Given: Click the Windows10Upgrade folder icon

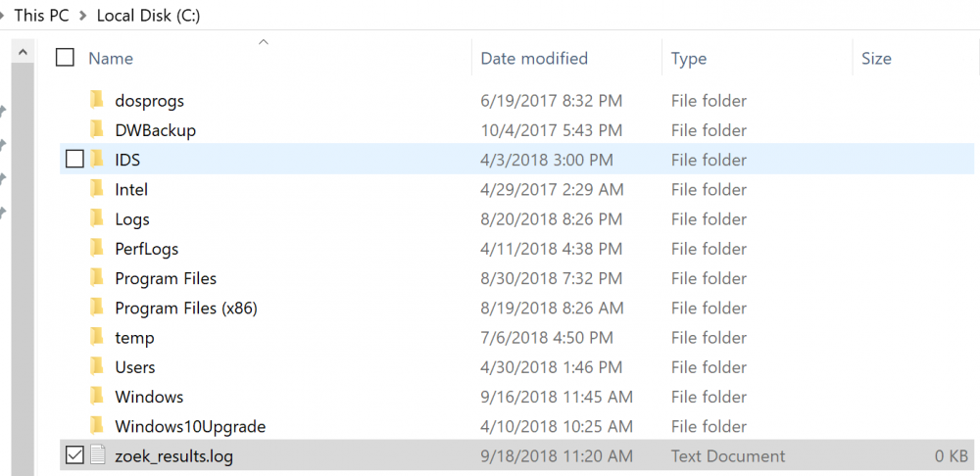Looking at the screenshot, I should (96, 427).
